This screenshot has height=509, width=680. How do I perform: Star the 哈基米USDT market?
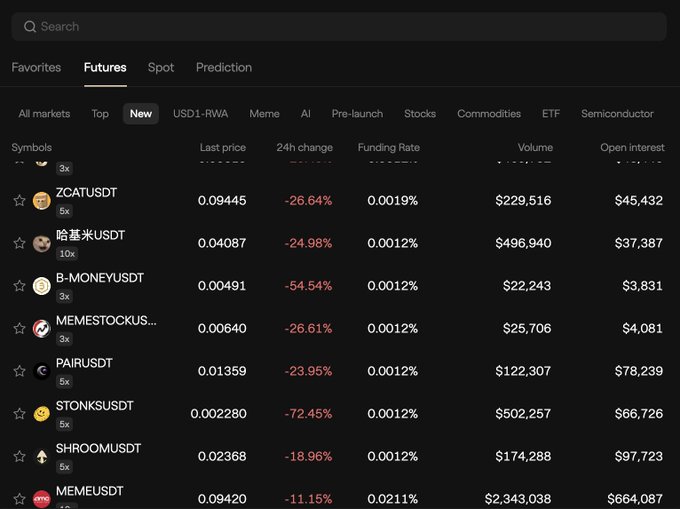click(19, 243)
